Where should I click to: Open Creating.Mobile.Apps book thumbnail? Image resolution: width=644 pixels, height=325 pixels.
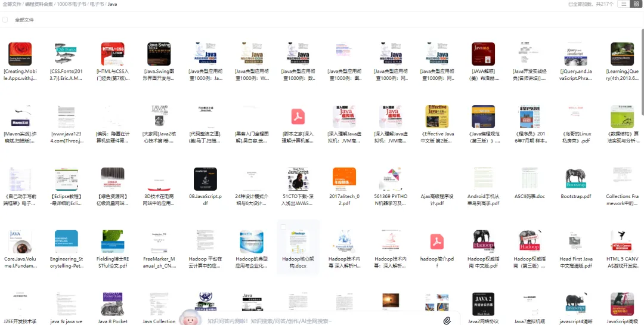coord(20,54)
